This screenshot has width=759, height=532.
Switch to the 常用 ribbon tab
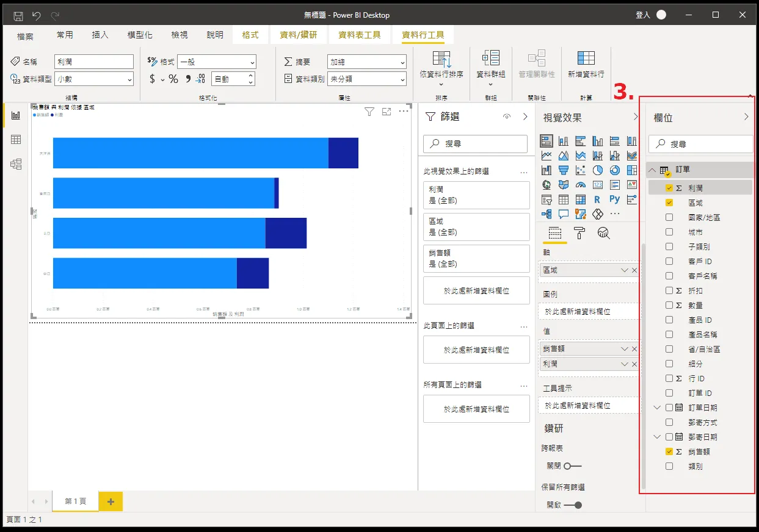pos(65,35)
